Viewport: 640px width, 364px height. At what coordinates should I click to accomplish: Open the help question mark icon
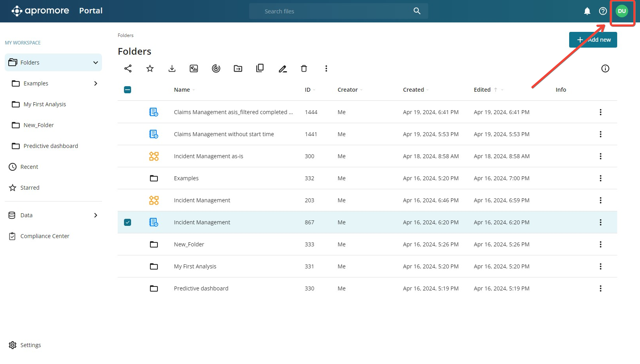[x=603, y=11]
